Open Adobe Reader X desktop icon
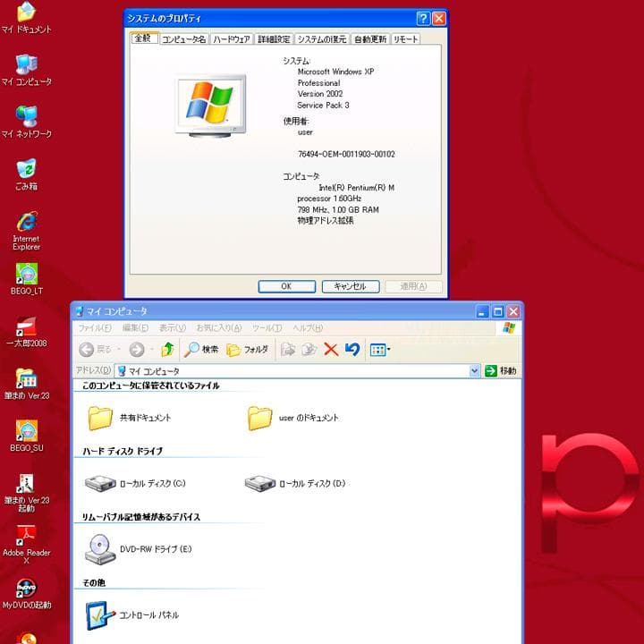Image resolution: width=644 pixels, height=644 pixels. [26, 535]
